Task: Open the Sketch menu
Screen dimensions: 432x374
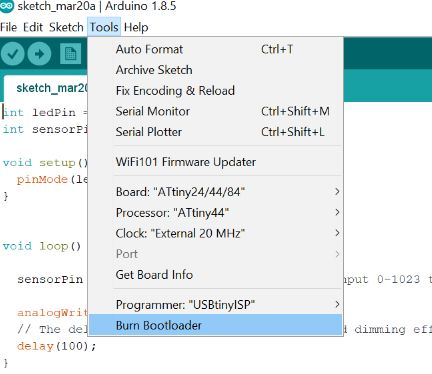Action: [x=66, y=27]
